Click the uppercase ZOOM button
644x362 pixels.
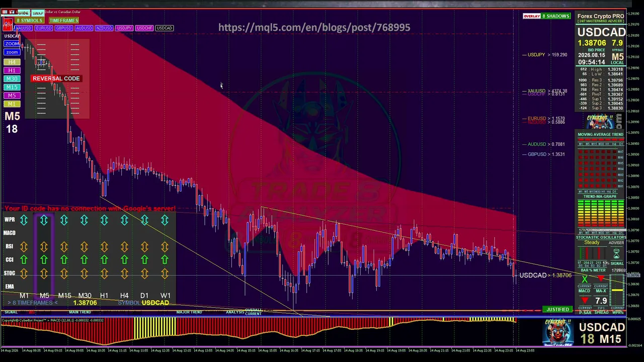pos(12,44)
